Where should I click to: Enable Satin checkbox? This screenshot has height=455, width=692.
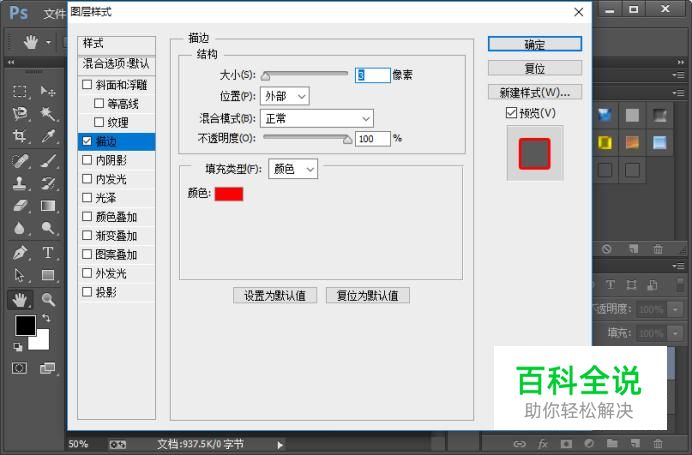point(87,198)
